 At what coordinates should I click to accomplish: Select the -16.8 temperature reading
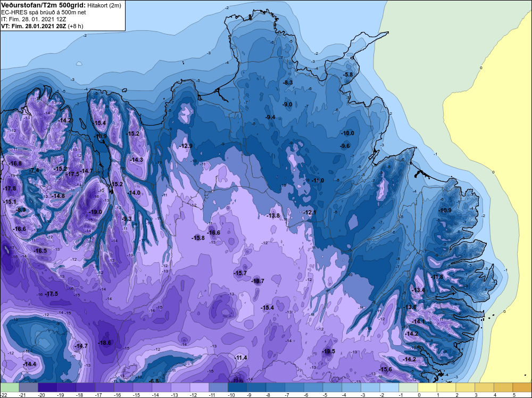pyautogui.click(x=15, y=163)
